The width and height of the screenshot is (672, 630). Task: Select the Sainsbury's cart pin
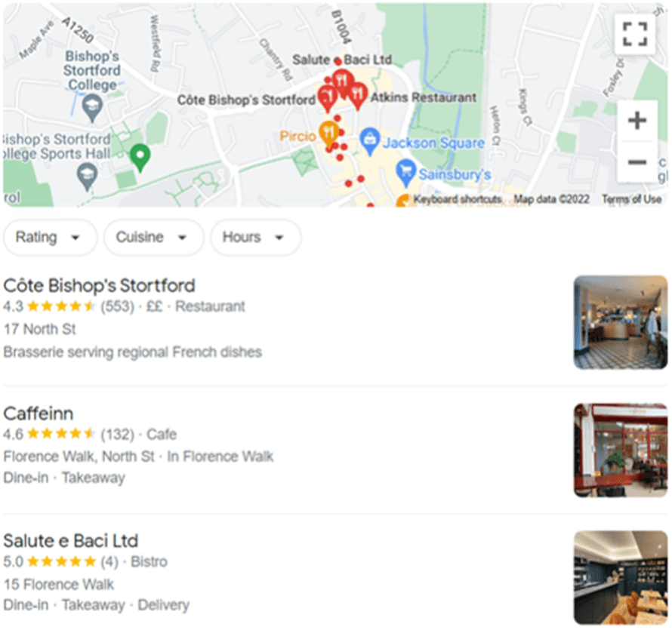(405, 173)
